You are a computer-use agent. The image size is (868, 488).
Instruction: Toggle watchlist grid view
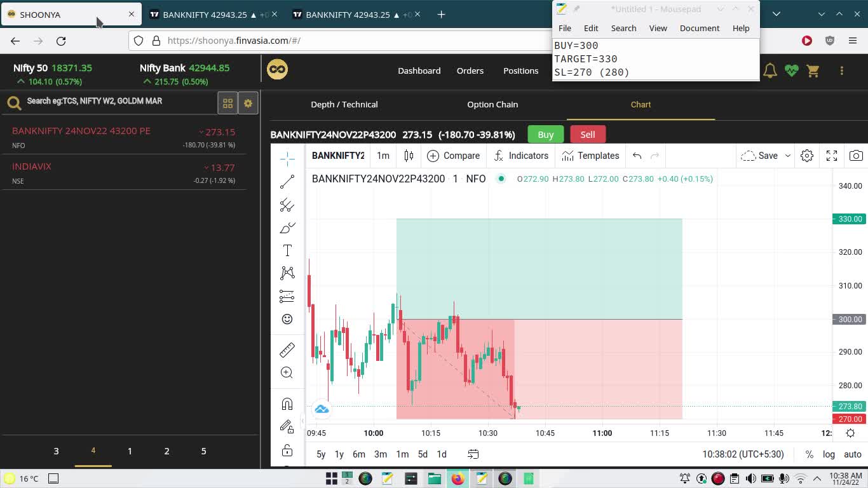227,103
